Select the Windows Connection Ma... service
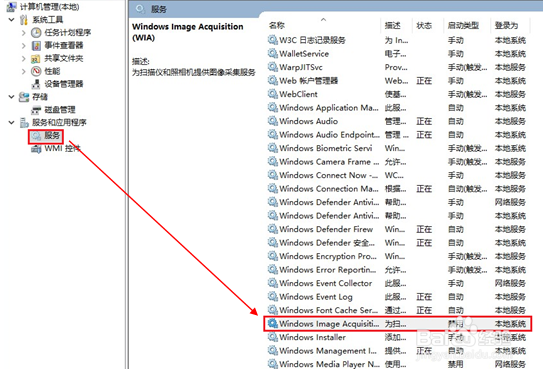Screen dimensions: 543x374 pos(329,188)
